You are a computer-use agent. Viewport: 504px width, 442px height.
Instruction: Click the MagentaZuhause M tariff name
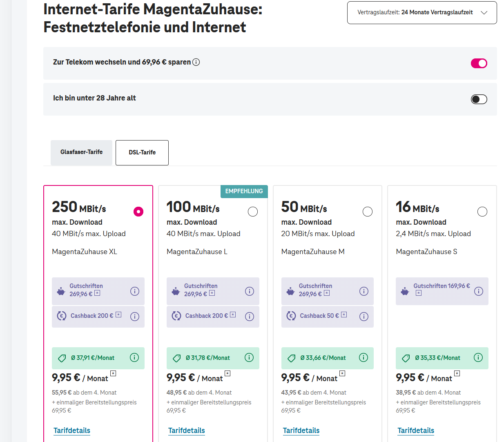(313, 252)
